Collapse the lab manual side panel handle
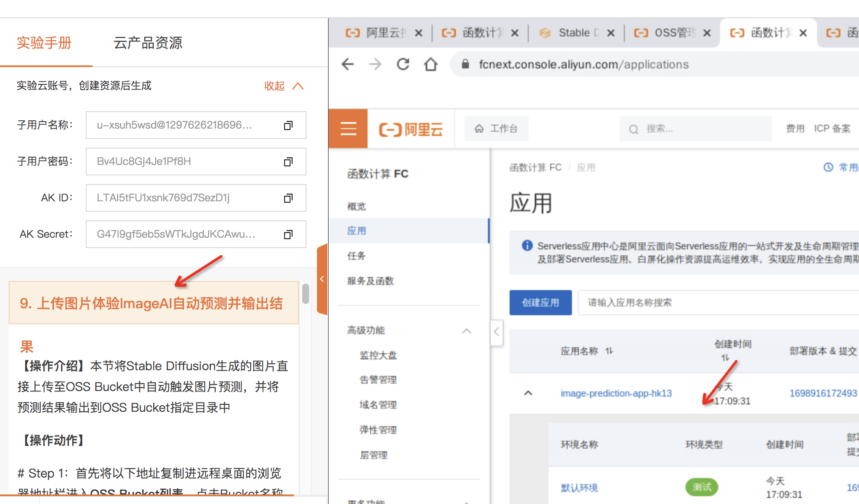Screen dimensions: 859x504 pyautogui.click(x=322, y=279)
